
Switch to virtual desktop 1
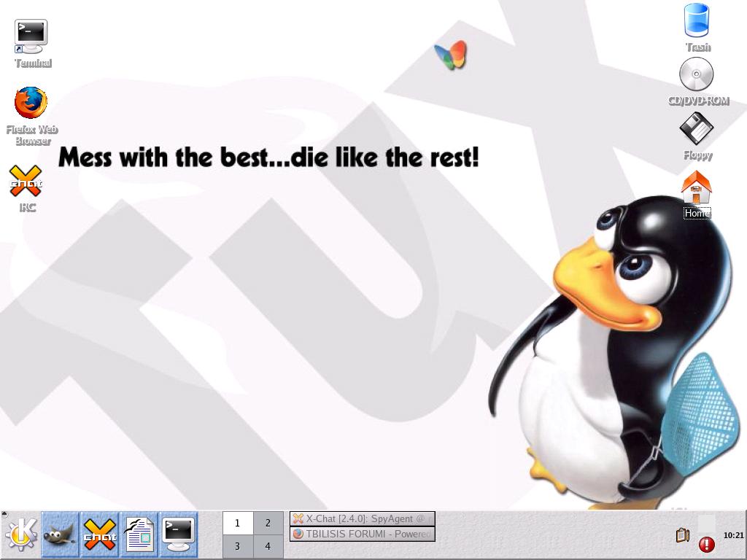[237, 523]
